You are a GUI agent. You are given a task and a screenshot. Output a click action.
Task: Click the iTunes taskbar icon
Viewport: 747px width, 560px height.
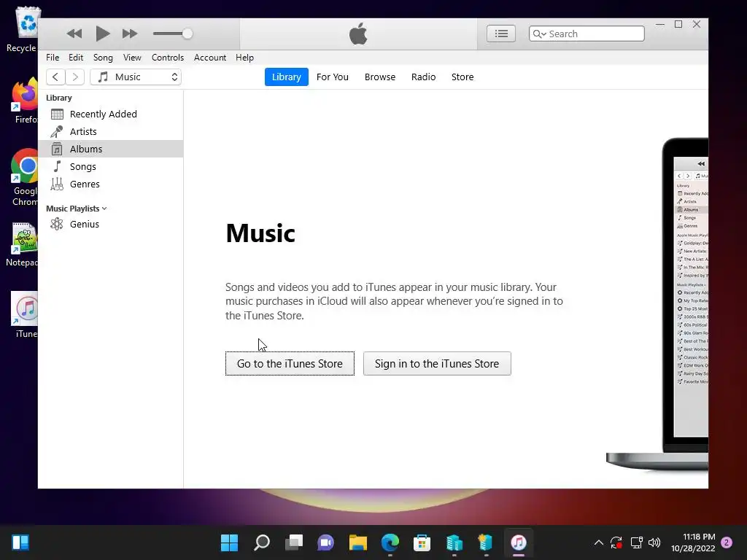(519, 542)
